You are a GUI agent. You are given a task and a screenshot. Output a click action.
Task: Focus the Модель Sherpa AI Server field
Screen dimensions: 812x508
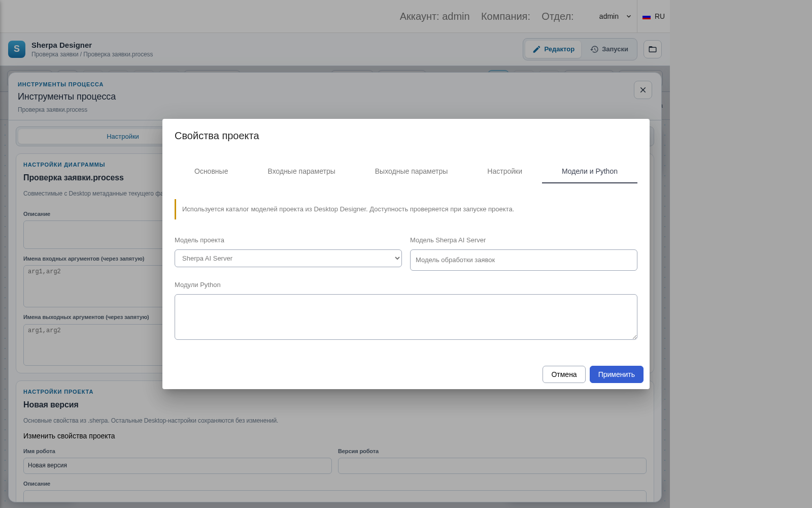click(x=524, y=260)
